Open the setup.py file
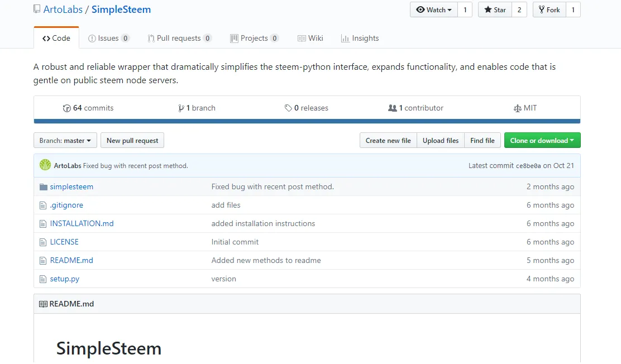The image size is (621, 364). [65, 279]
